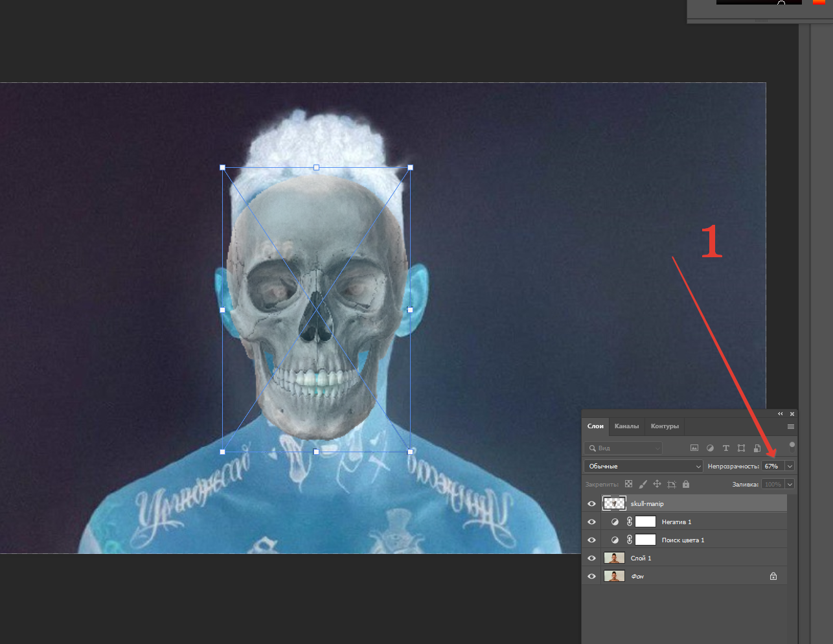Click the bottom-left transform handle of the skull
Screen dimensions: 833x644
coord(223,452)
